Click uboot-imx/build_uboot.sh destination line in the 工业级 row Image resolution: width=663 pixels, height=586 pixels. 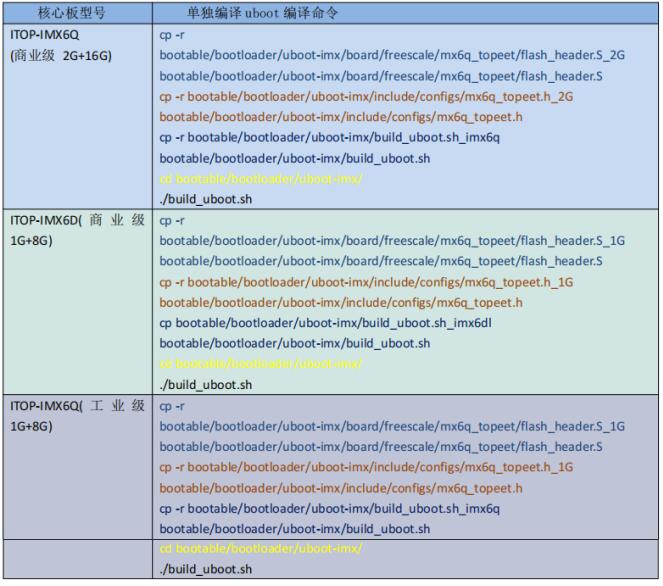[x=295, y=529]
